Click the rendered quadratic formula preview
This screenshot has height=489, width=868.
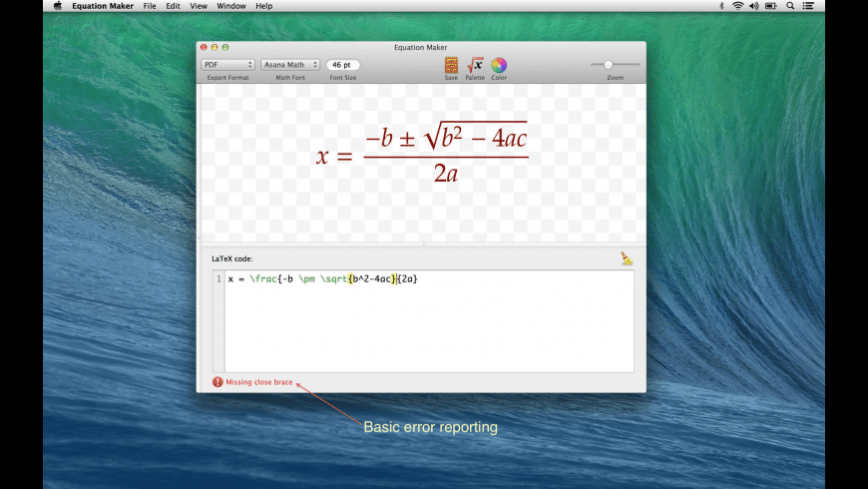point(422,153)
